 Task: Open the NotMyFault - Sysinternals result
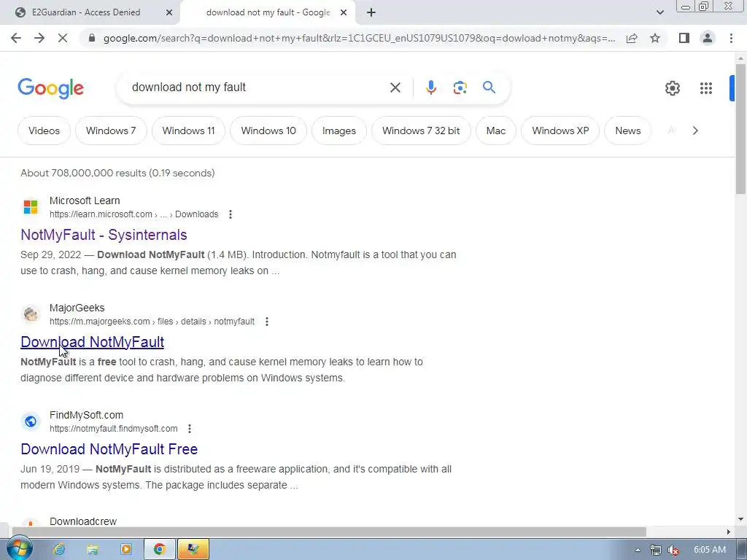104,235
